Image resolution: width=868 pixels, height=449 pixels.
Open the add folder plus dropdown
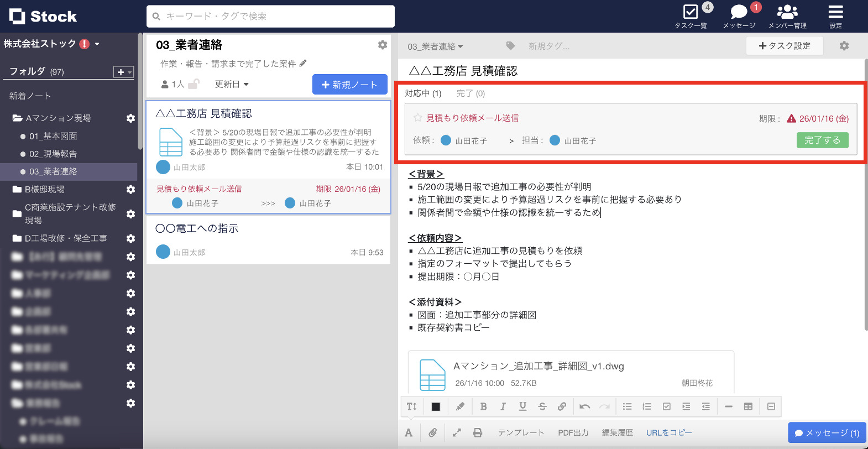[123, 72]
